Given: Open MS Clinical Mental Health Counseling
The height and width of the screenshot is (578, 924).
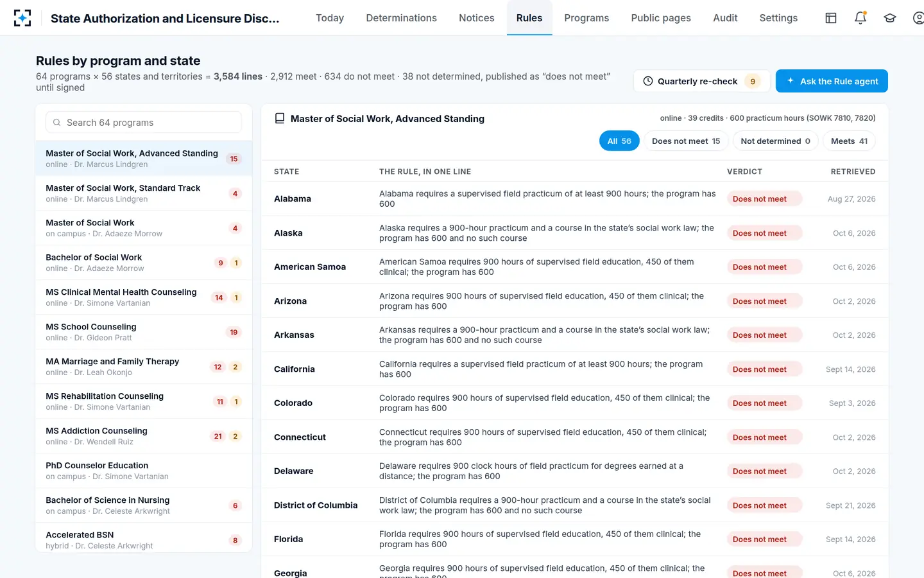Looking at the screenshot, I should pos(144,297).
